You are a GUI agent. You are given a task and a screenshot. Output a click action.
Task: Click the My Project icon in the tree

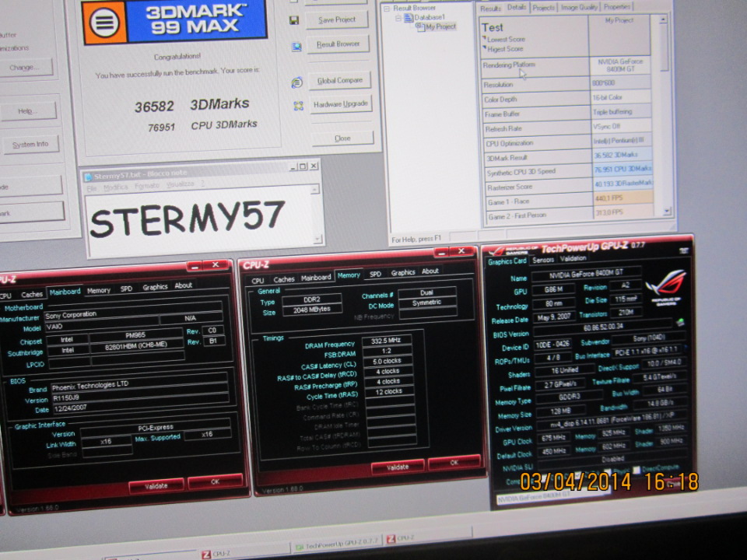(x=419, y=26)
